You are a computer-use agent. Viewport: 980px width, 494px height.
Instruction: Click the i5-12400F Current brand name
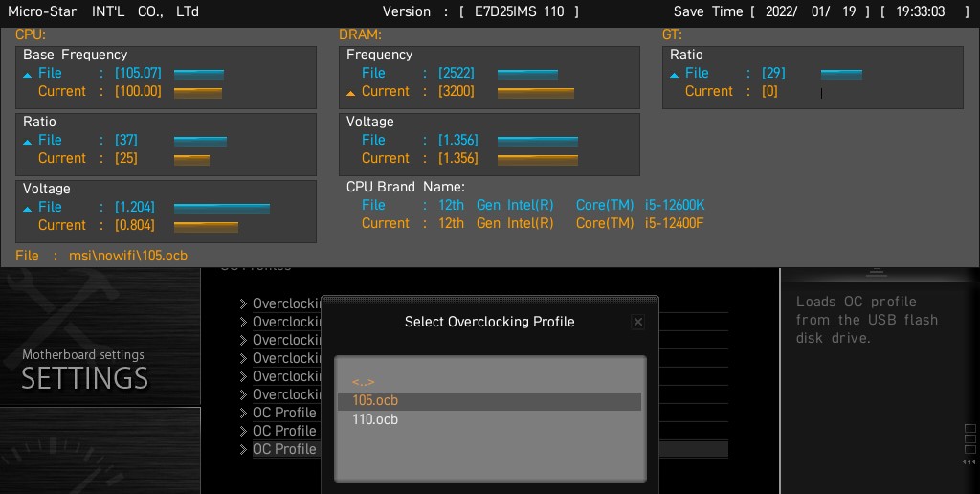pyautogui.click(x=675, y=223)
